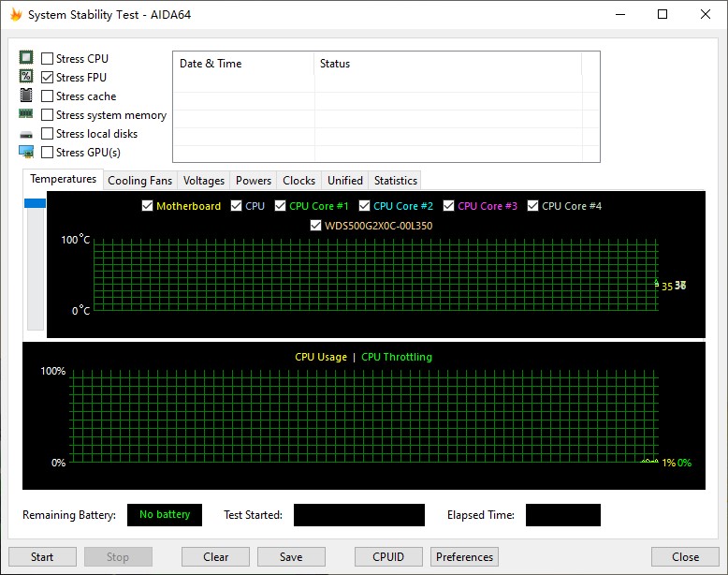Click the AIDA64 flame icon in title bar

16,14
